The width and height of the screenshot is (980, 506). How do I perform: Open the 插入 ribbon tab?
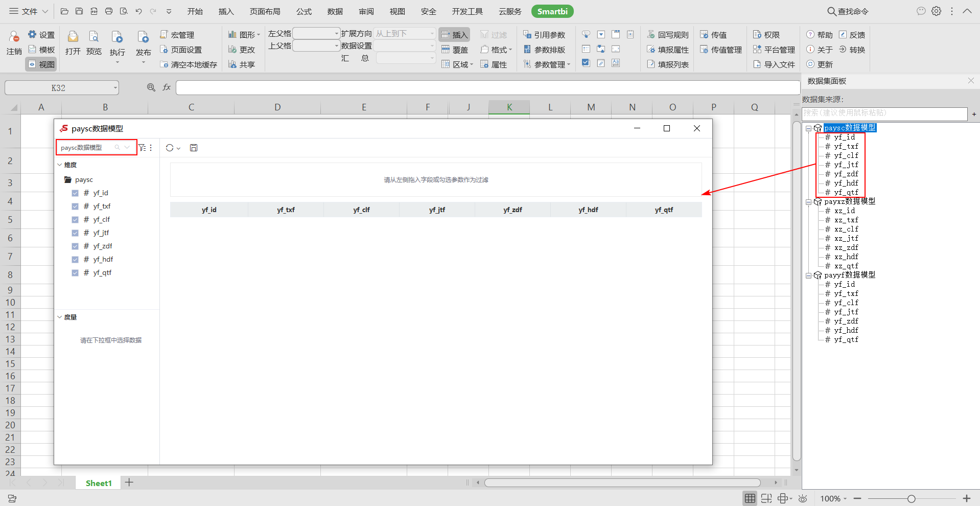226,11
